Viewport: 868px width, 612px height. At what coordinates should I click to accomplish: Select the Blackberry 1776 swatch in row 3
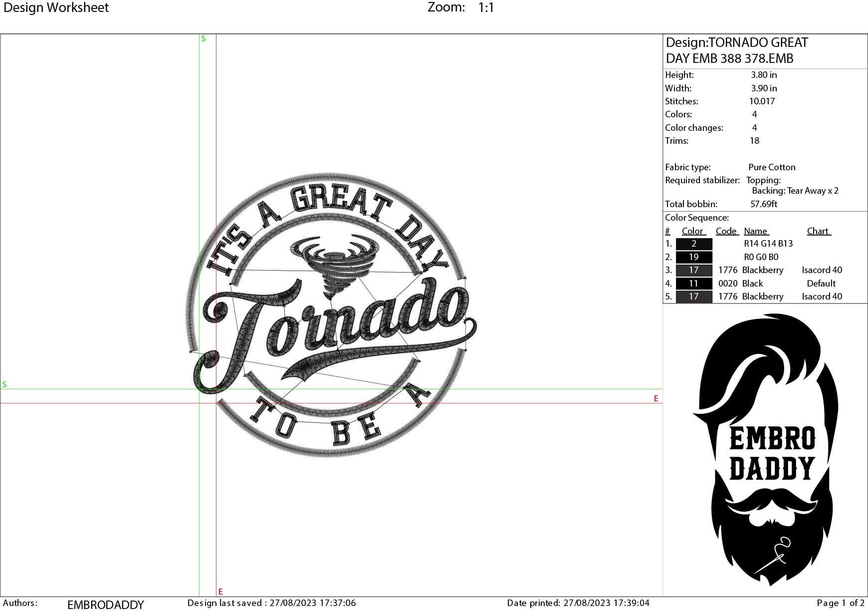click(693, 270)
